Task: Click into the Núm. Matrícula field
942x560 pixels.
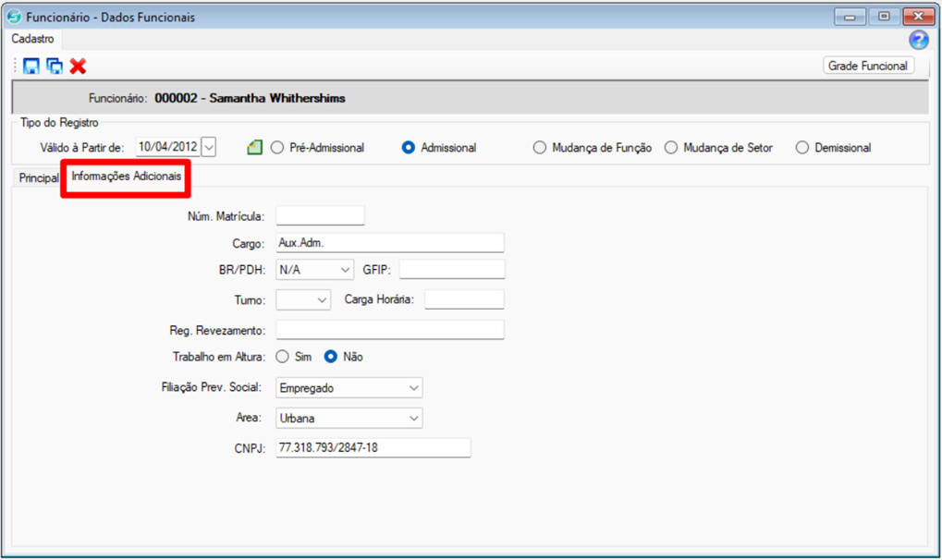Action: click(x=320, y=216)
